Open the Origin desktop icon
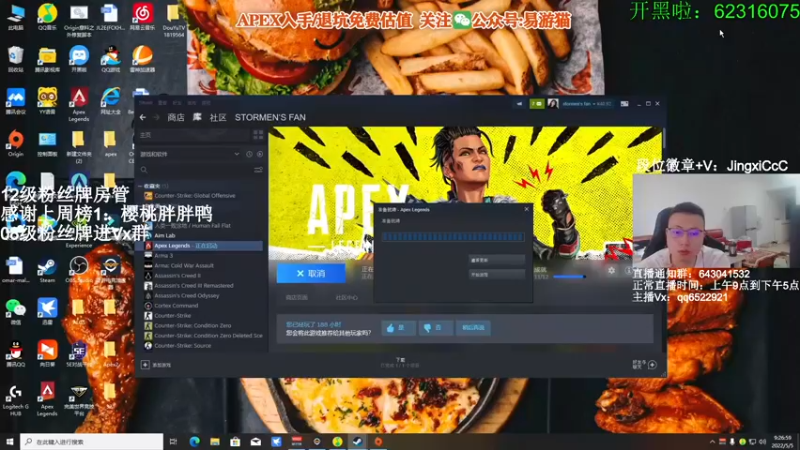 [x=15, y=143]
